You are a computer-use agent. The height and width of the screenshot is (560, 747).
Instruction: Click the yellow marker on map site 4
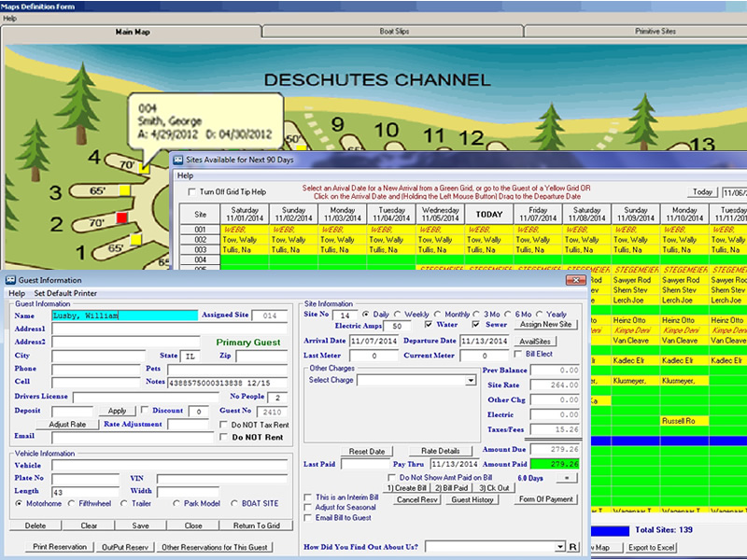145,169
